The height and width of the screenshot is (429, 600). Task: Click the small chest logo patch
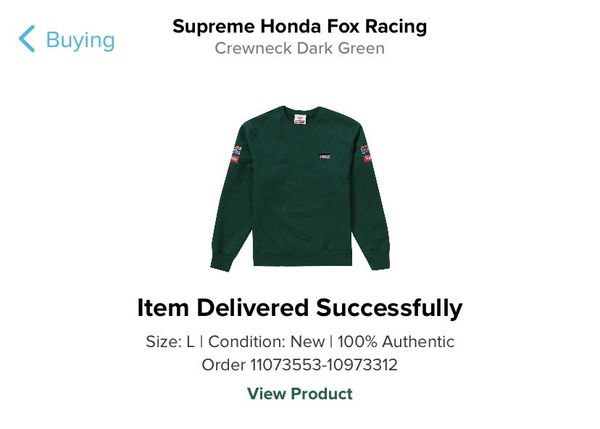(324, 156)
